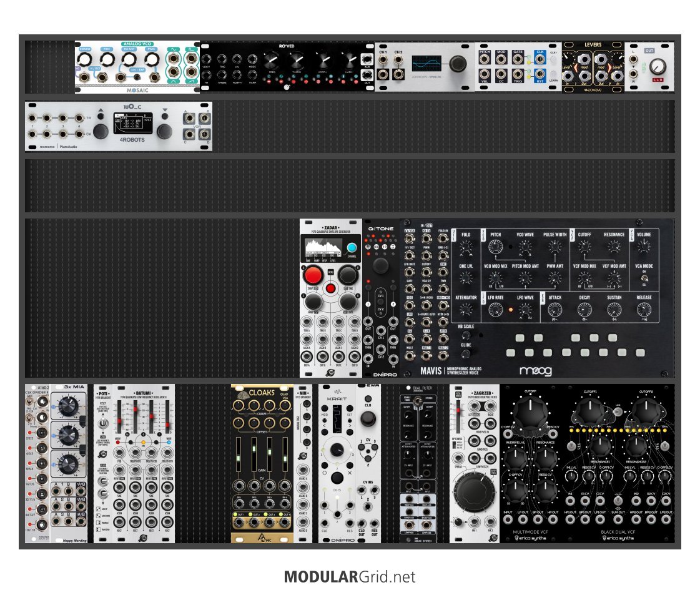Click the FOLD knob on Moog Mavis
The image size is (700, 590).
[x=466, y=247]
